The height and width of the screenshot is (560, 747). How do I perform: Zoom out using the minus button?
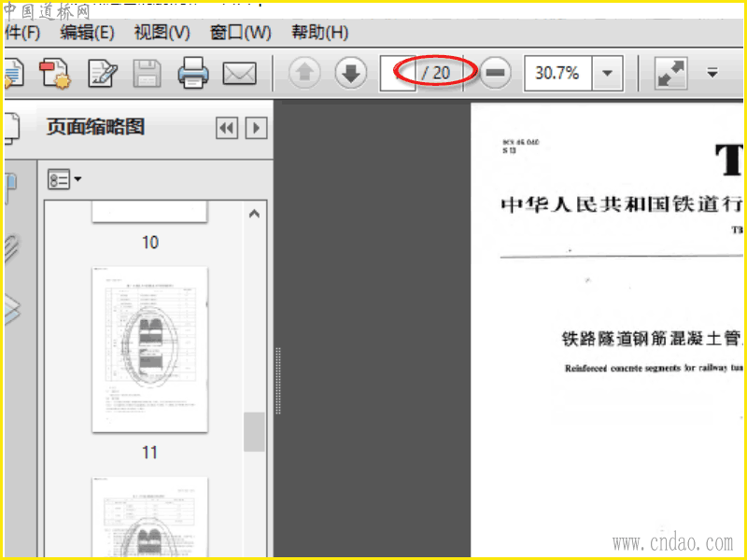point(495,73)
